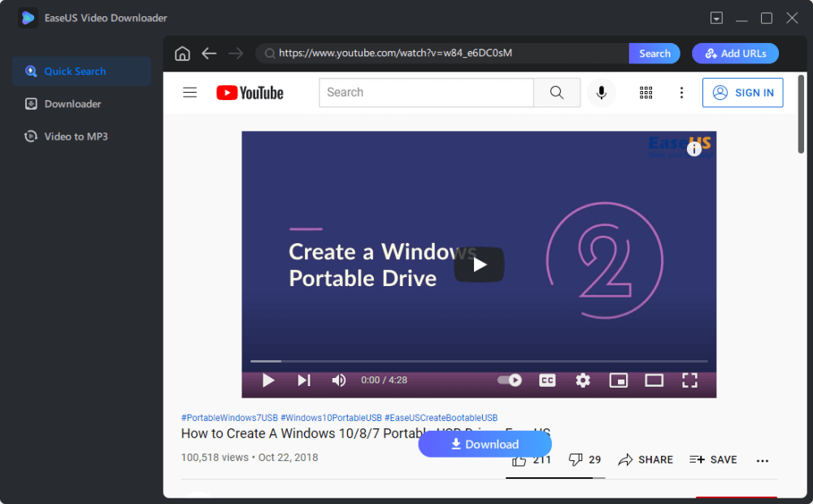
Task: Open YouTube three-dot settings menu
Action: [x=682, y=93]
